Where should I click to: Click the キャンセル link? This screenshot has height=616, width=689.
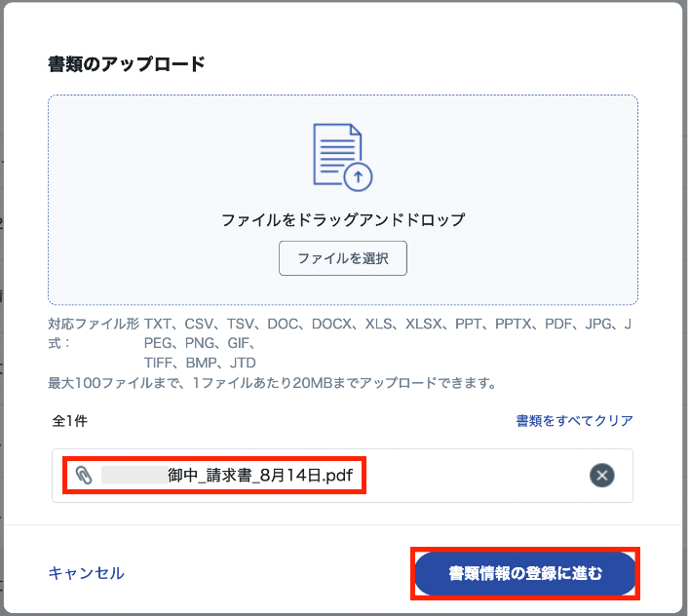86,573
